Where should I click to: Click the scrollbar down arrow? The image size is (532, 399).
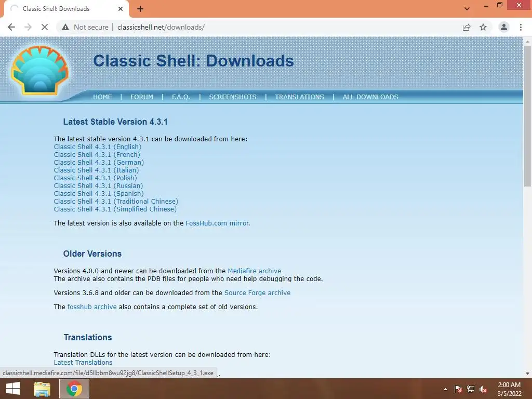(527, 374)
